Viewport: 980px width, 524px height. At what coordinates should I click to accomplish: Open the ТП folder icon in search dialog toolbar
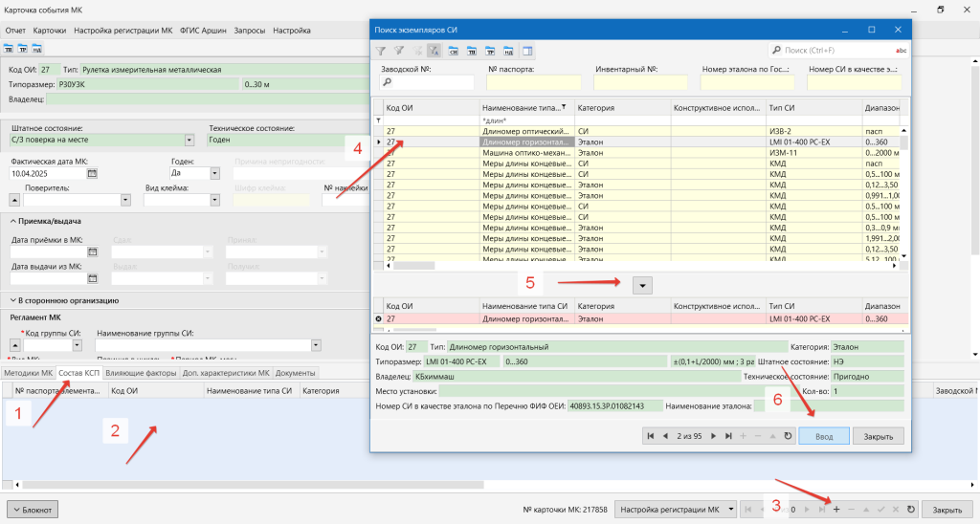tap(472, 52)
